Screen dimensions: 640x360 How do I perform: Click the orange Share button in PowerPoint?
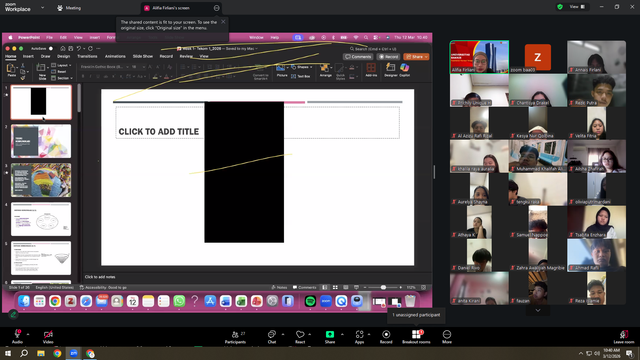pyautogui.click(x=416, y=57)
